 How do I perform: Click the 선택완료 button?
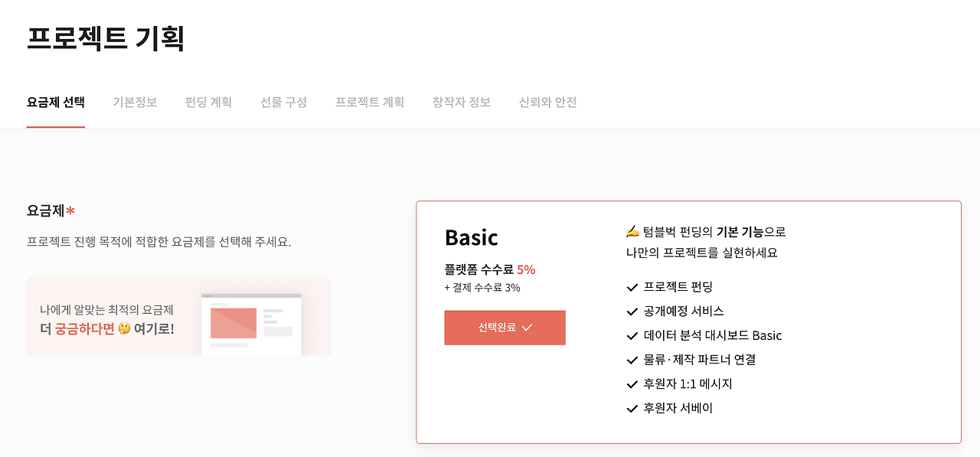pos(505,328)
